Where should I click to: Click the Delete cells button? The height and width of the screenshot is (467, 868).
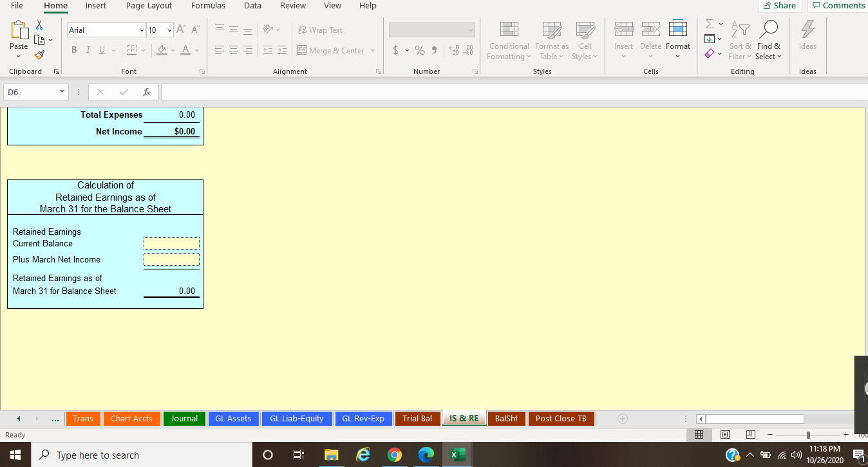(x=650, y=41)
